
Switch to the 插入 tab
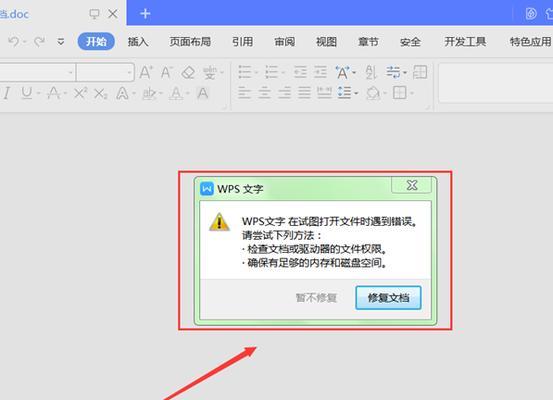(138, 42)
